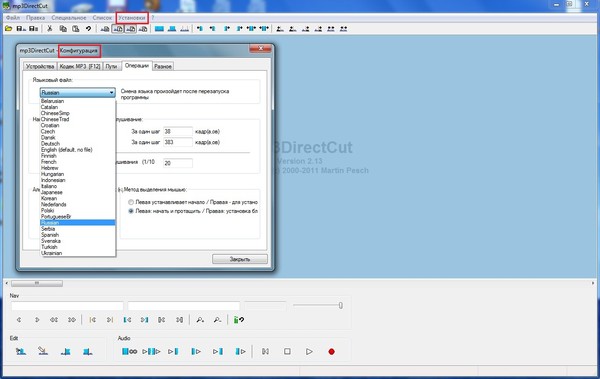
Task: Click the scrollbar right arrow below waveform
Action: pos(593,283)
